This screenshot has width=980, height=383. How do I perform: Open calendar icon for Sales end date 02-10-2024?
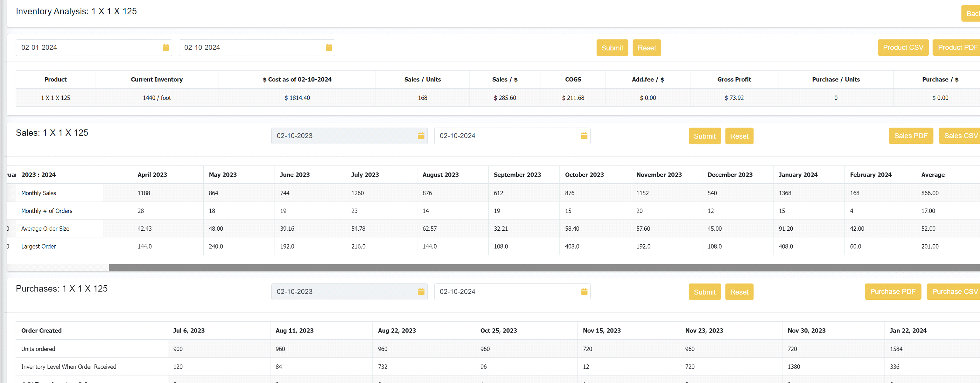(x=584, y=135)
